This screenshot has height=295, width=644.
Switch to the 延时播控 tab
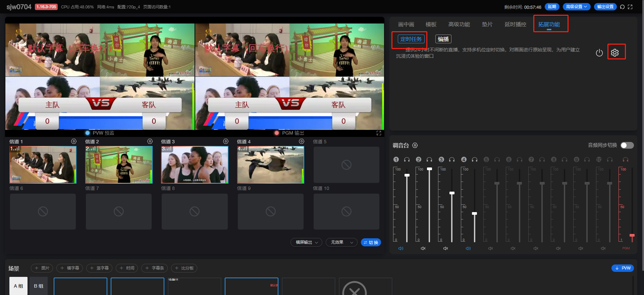point(515,24)
